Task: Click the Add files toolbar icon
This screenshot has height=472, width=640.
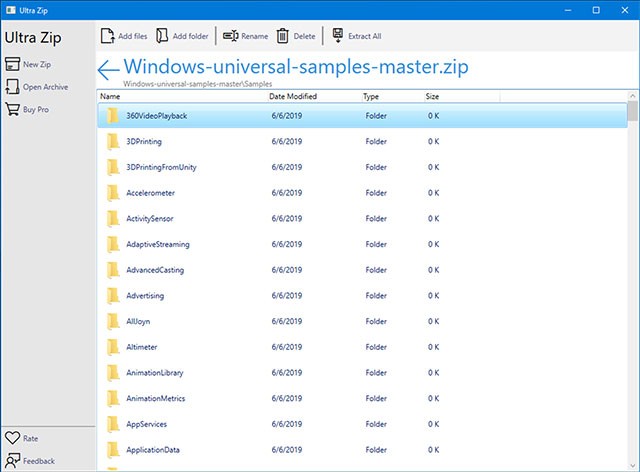Action: point(107,36)
